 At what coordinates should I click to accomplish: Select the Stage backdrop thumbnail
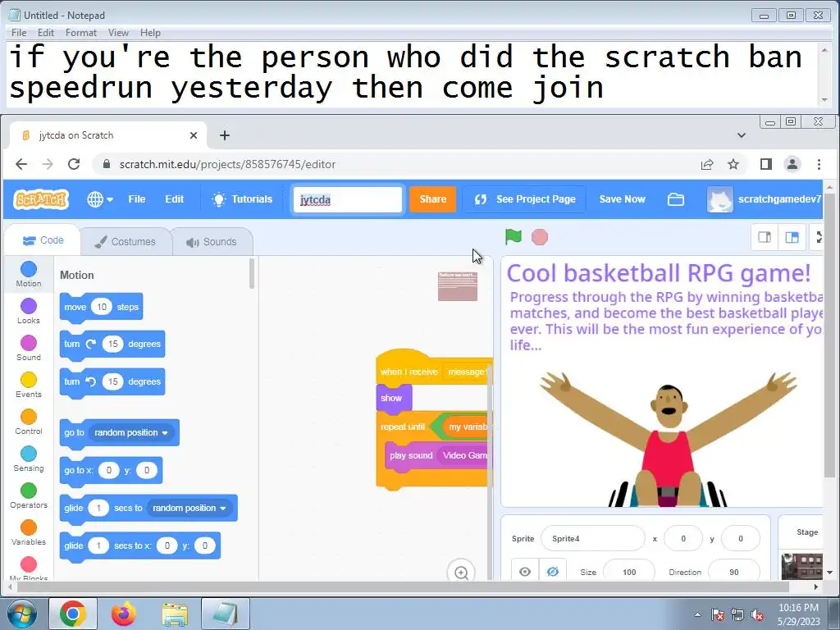[801, 567]
